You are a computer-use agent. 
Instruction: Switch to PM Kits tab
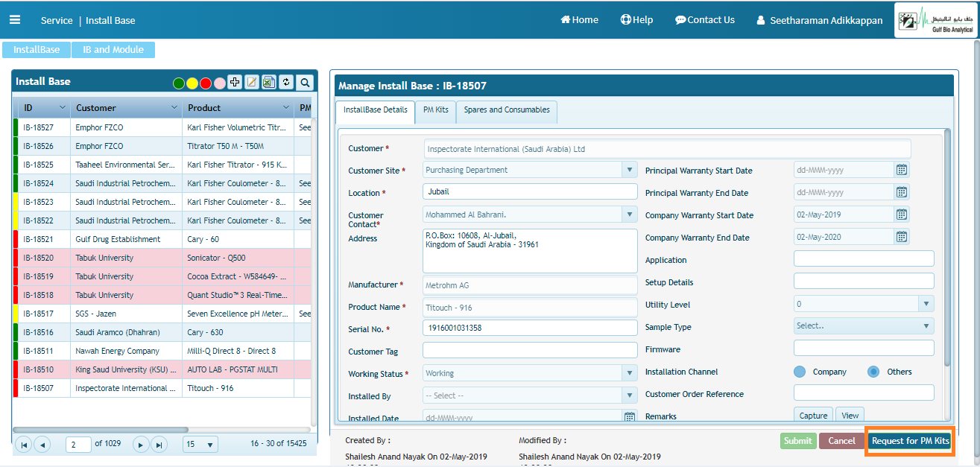click(x=436, y=110)
